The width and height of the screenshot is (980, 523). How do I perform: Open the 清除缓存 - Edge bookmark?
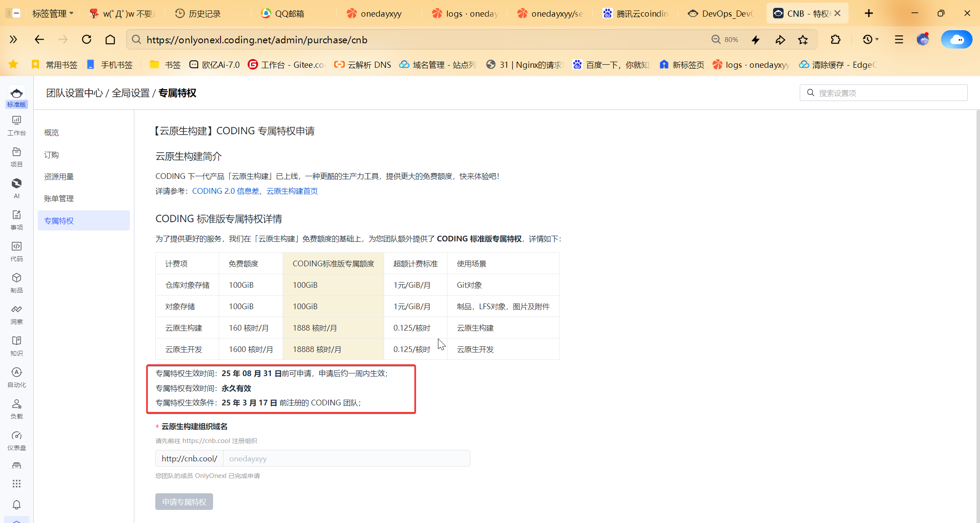[x=838, y=65]
